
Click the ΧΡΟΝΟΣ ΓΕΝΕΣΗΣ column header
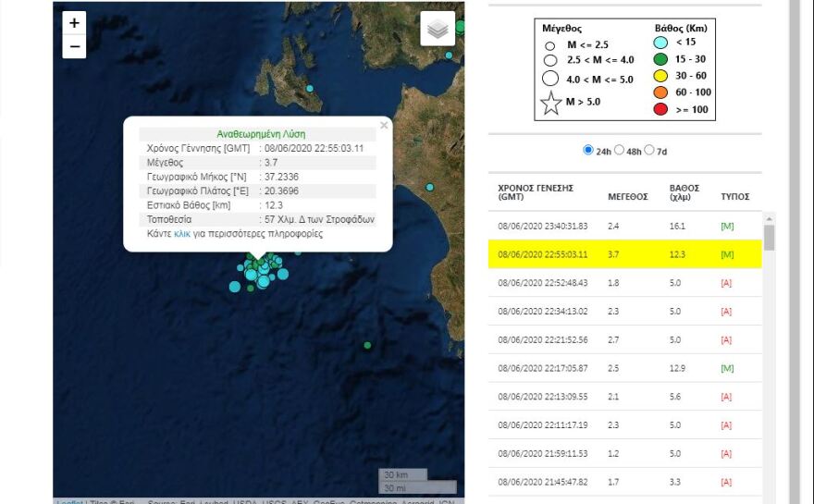(536, 192)
